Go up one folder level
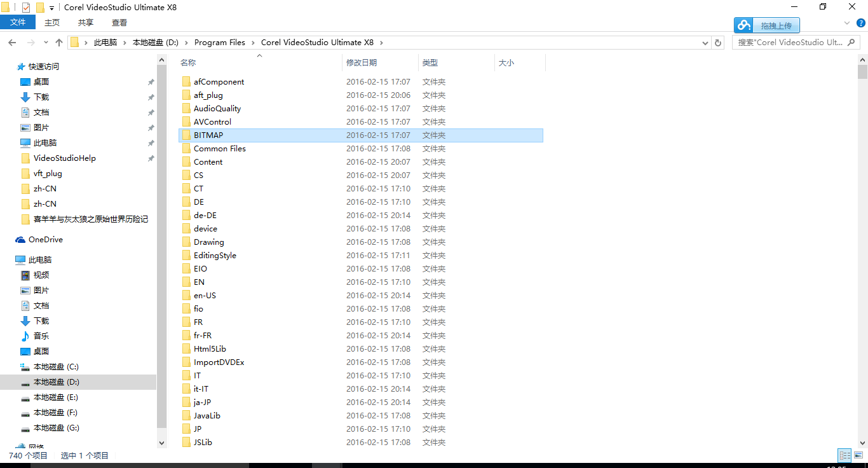The width and height of the screenshot is (868, 468). tap(59, 43)
